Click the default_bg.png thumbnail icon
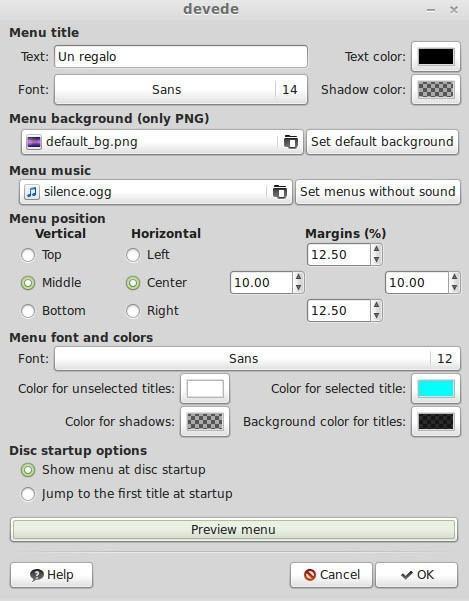Viewport: 469px width, 601px height. click(34, 142)
